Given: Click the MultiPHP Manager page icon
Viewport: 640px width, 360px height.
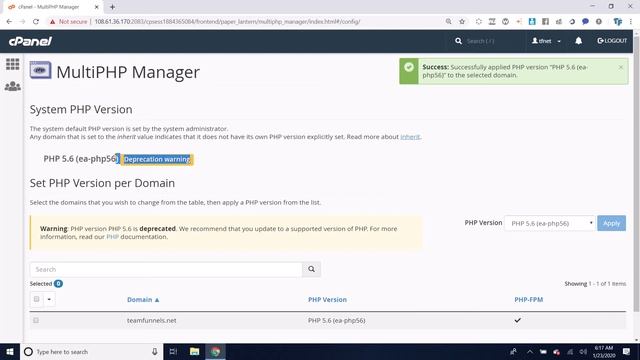Looking at the screenshot, I should 40,70.
